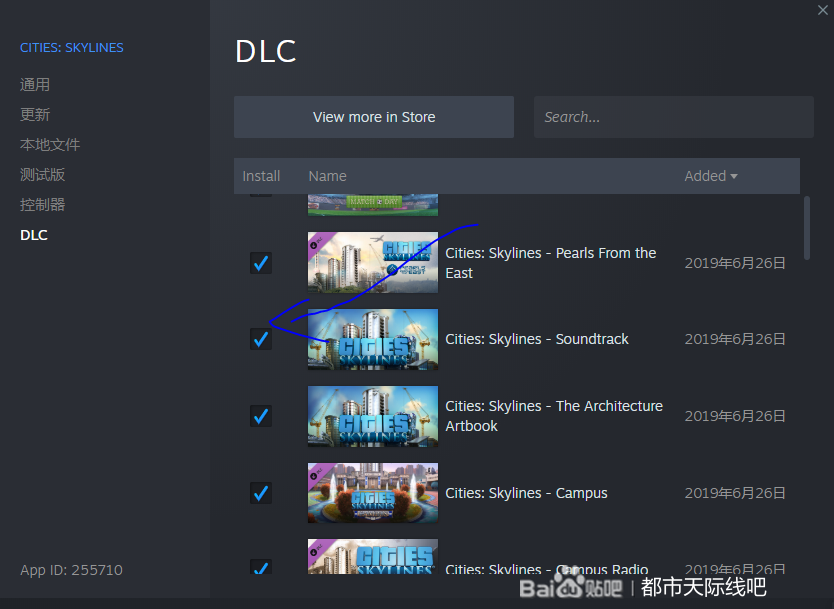Click the Pearls From the East added date
This screenshot has width=834, height=609.
tap(735, 263)
